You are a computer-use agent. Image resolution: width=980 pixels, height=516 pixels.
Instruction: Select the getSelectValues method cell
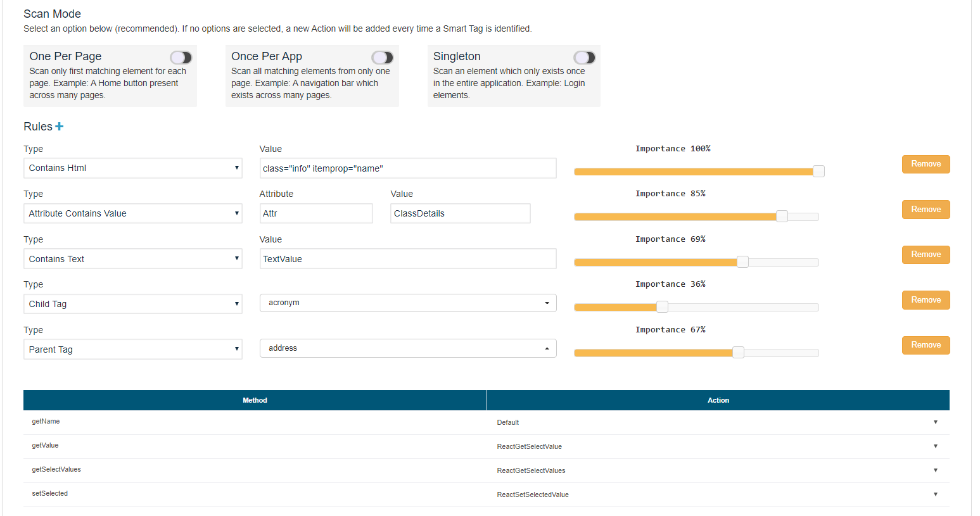255,470
